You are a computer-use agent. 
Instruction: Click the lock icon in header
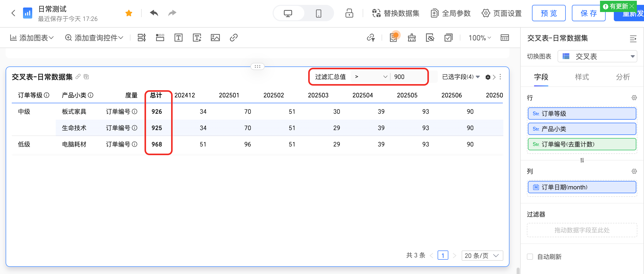[349, 13]
